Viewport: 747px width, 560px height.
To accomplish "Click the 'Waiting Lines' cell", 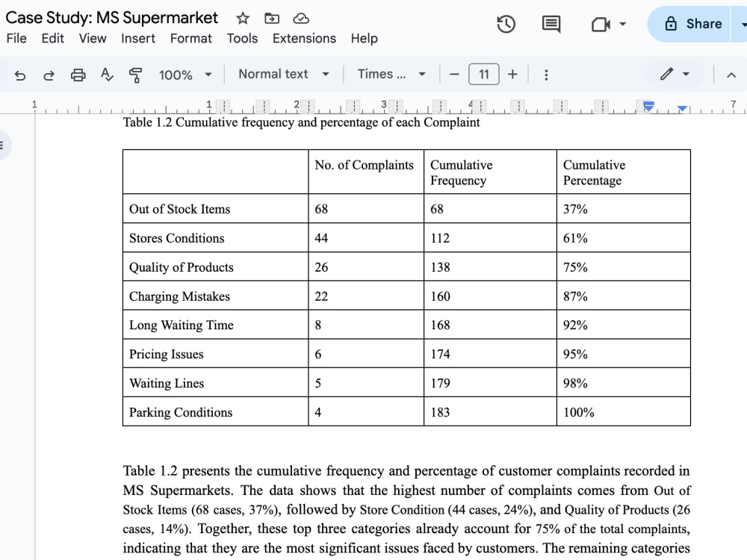I will tap(215, 383).
